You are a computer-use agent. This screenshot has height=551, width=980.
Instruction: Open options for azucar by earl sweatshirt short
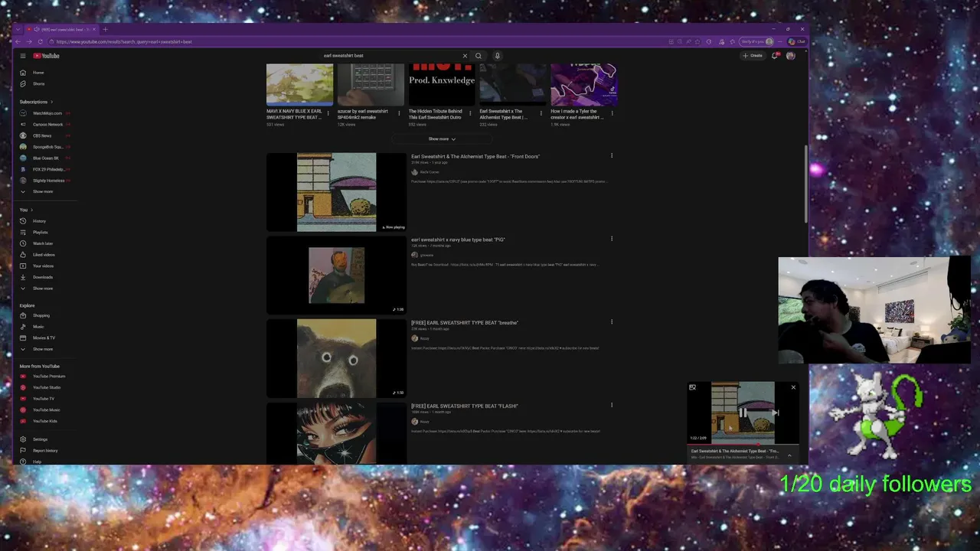[x=399, y=113]
